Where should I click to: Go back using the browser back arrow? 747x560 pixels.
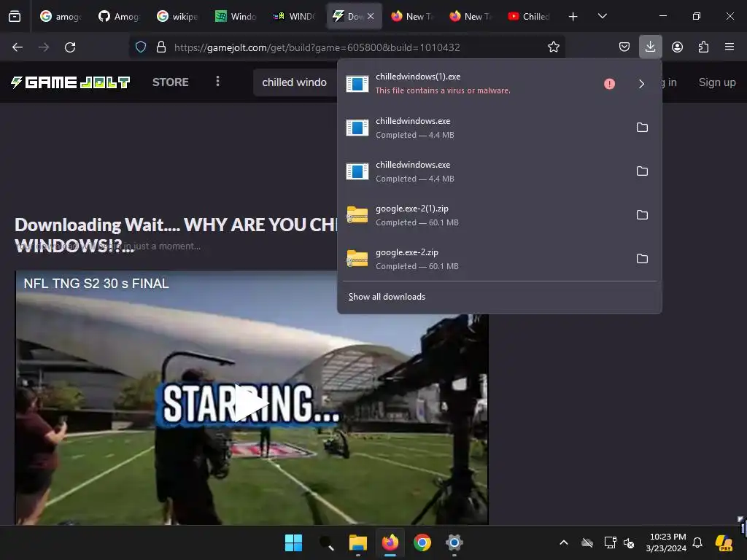click(18, 47)
